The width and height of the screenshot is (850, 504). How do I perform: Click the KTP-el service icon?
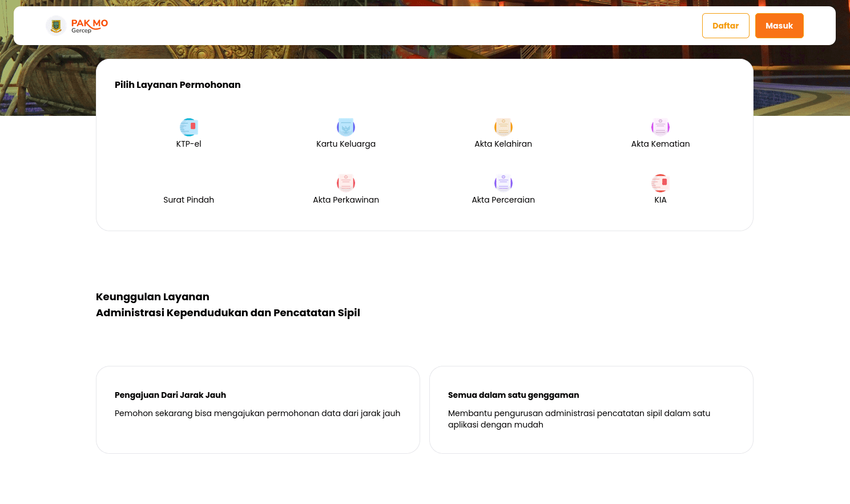coord(189,127)
